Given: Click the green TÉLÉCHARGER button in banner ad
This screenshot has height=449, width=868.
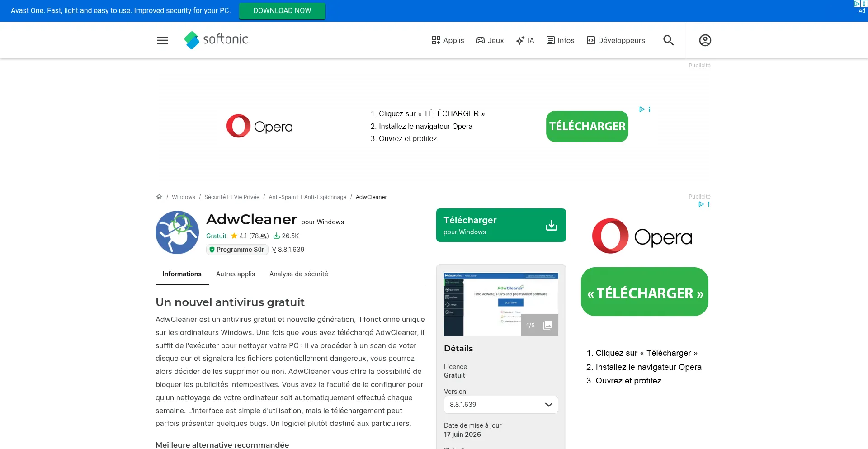Looking at the screenshot, I should click(587, 126).
